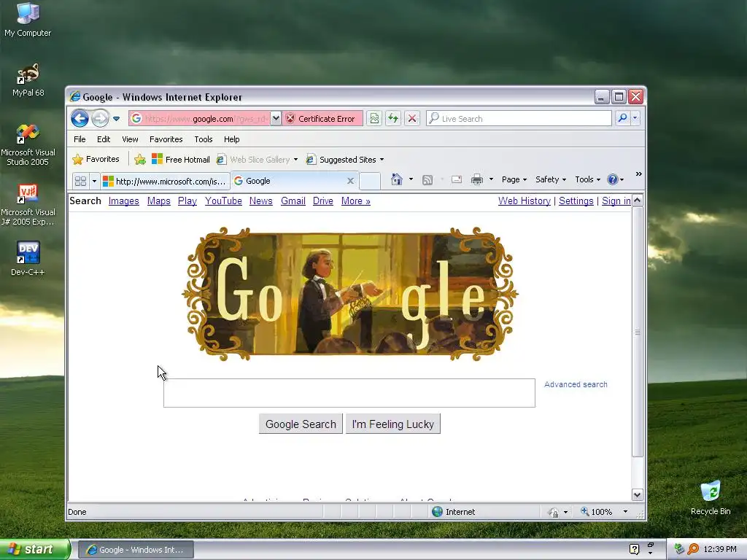Open the Advanced search link
This screenshot has height=560, width=747.
[576, 384]
